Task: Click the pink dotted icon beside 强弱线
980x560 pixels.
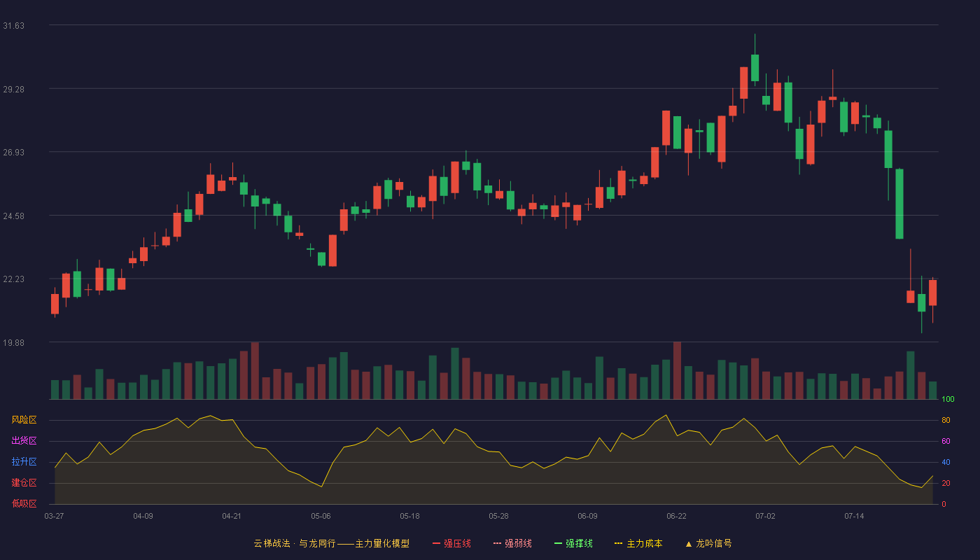Action: point(498,543)
